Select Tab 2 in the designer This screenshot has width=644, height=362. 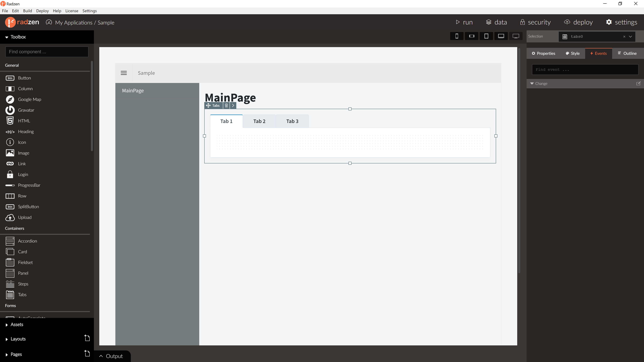(x=259, y=121)
